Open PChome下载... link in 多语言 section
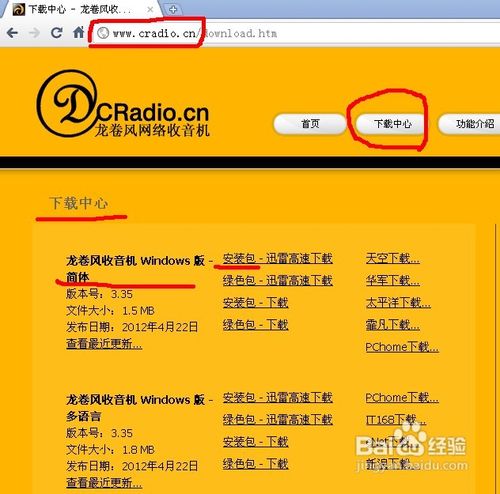This screenshot has height=494, width=500. click(402, 397)
